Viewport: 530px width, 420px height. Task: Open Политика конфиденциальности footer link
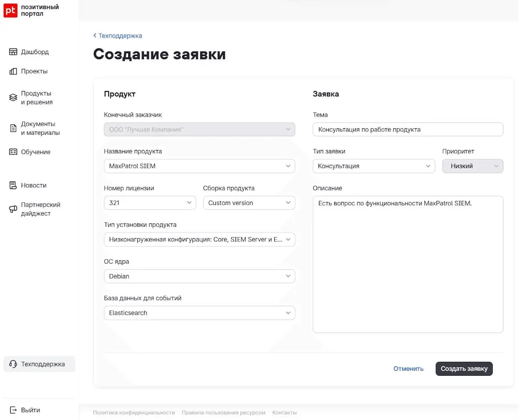134,413
